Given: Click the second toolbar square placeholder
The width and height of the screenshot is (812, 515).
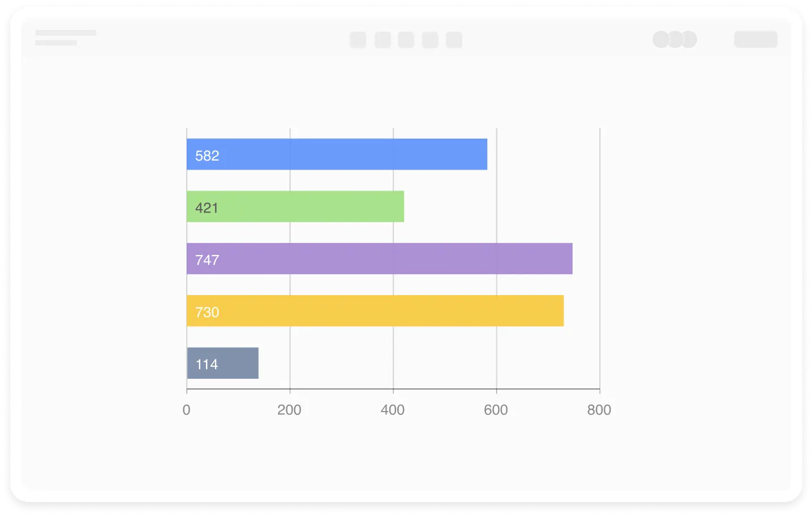Looking at the screenshot, I should coord(383,40).
